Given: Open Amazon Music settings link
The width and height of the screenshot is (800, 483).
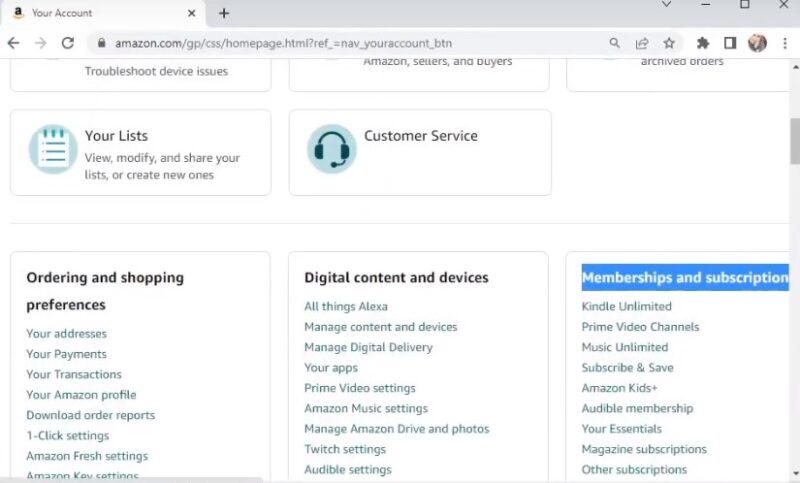Looking at the screenshot, I should point(366,409).
